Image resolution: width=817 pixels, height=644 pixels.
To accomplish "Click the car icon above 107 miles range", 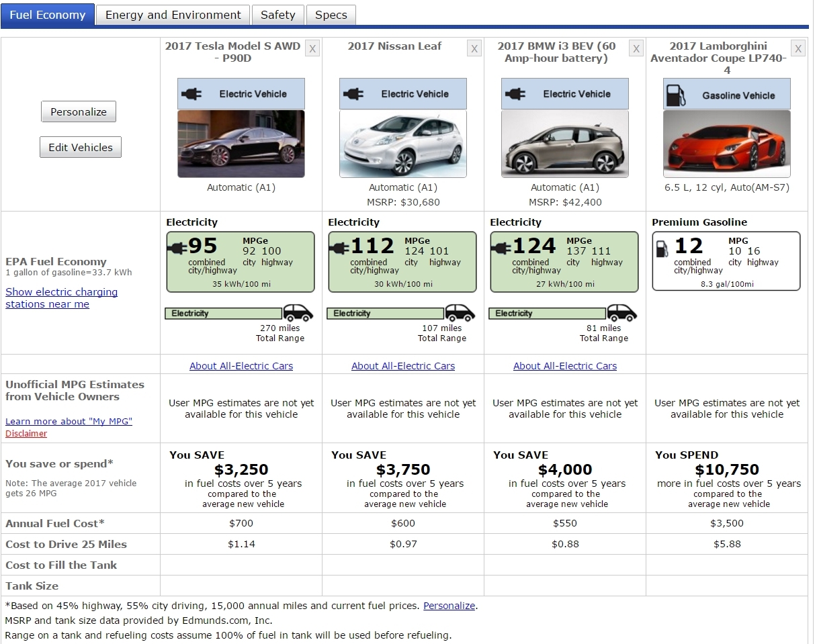I will 460,313.
